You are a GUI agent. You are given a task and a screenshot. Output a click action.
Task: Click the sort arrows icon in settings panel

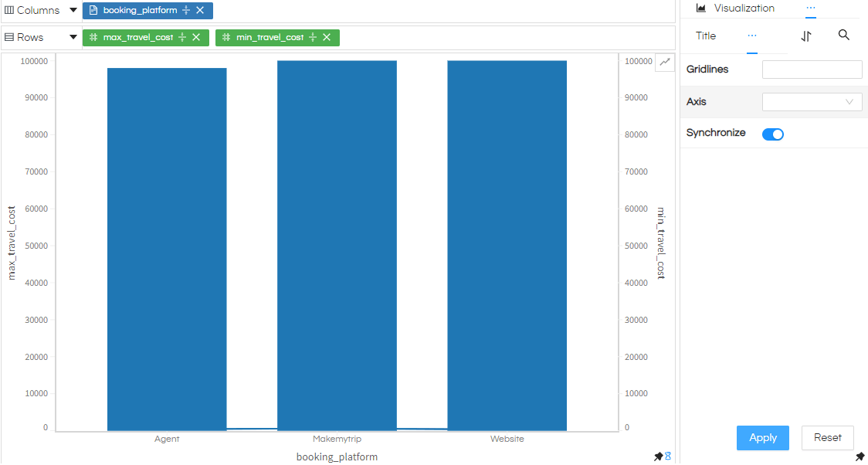pyautogui.click(x=806, y=36)
